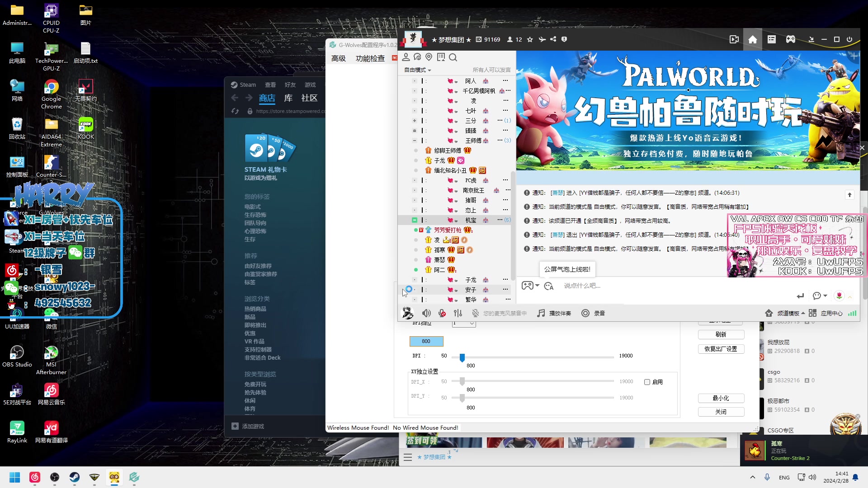
Task: Click the airplane icon in YY channel header
Action: click(542, 40)
